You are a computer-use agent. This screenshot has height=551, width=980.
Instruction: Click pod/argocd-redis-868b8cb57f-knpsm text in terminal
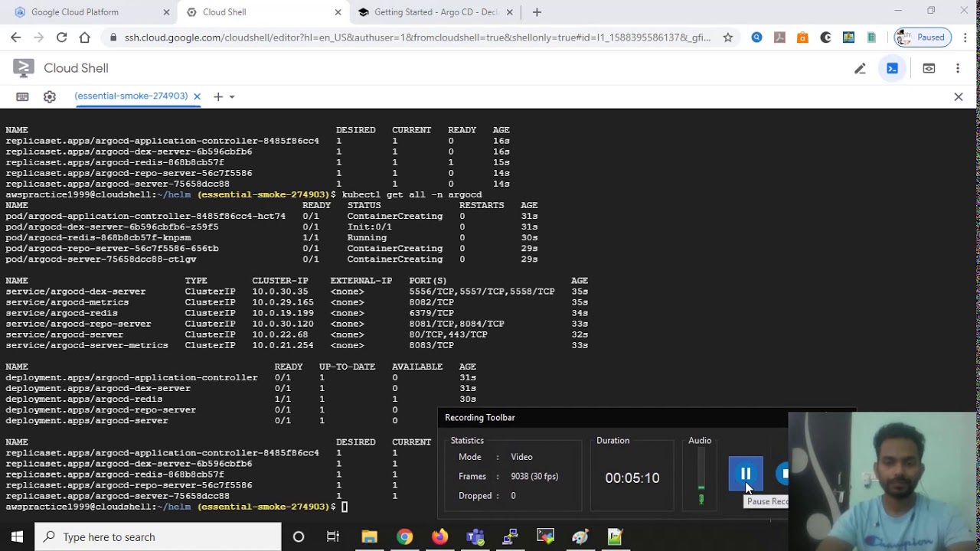coord(98,237)
